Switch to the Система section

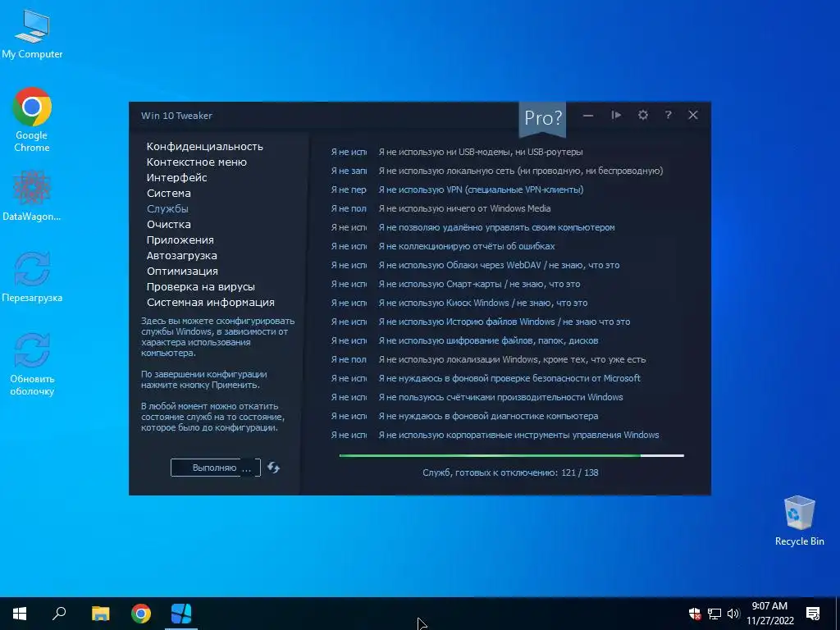(169, 193)
